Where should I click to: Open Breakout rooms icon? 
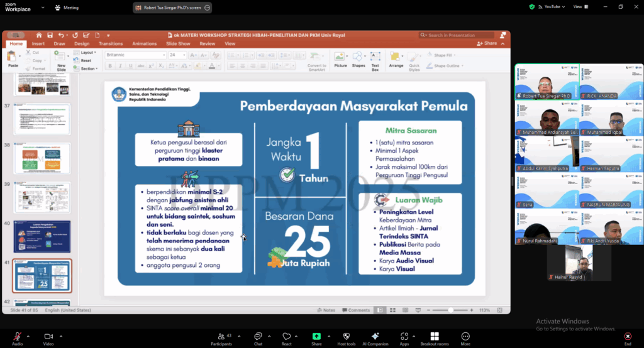434,337
